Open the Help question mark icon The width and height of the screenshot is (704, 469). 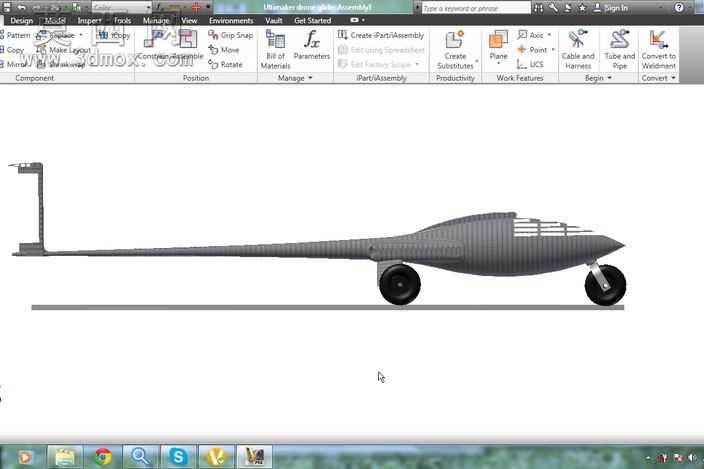point(679,8)
